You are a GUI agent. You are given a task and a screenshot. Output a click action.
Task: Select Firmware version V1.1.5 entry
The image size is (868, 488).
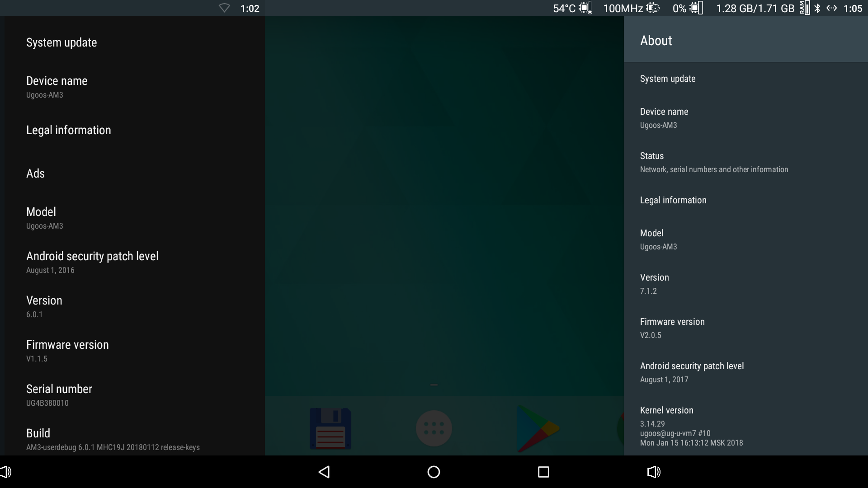(x=134, y=351)
